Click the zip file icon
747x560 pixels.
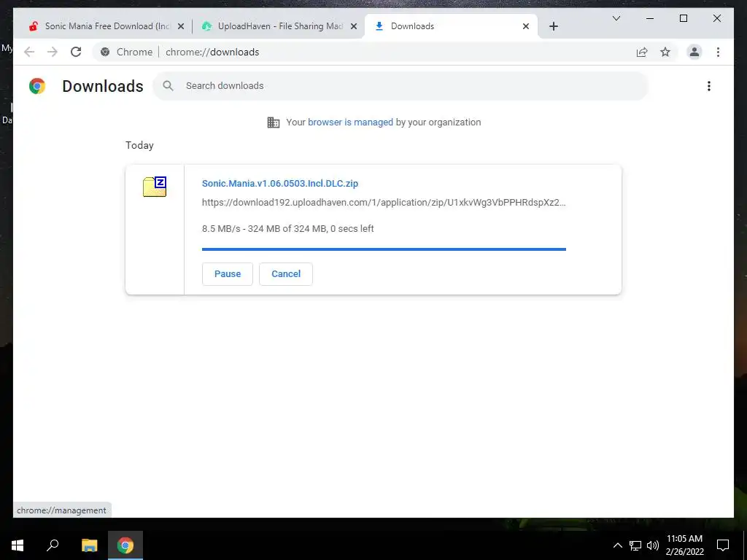coord(155,187)
